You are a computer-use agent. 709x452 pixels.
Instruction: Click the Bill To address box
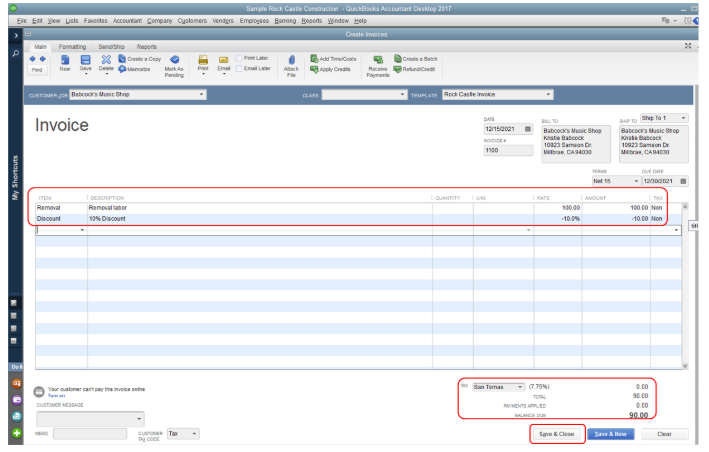point(576,144)
